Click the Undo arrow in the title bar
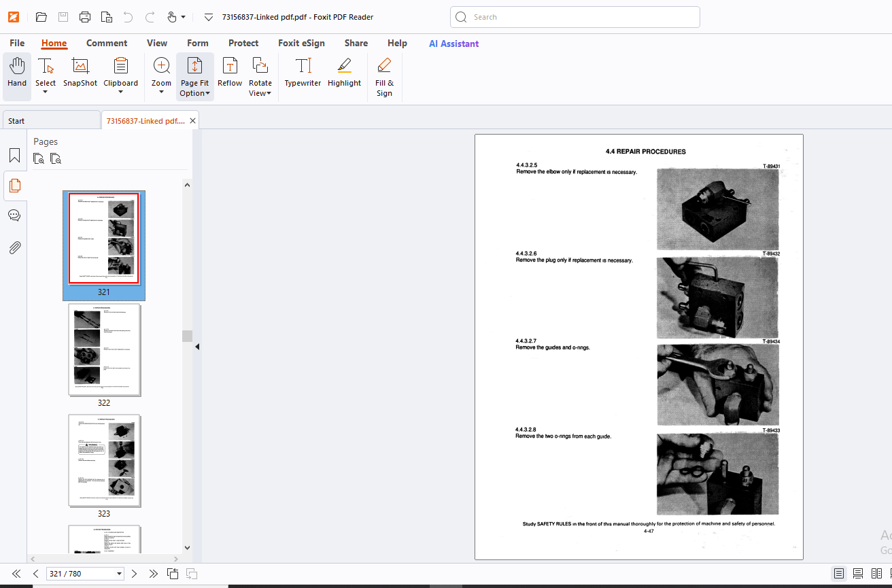The height and width of the screenshot is (588, 892). pyautogui.click(x=128, y=17)
